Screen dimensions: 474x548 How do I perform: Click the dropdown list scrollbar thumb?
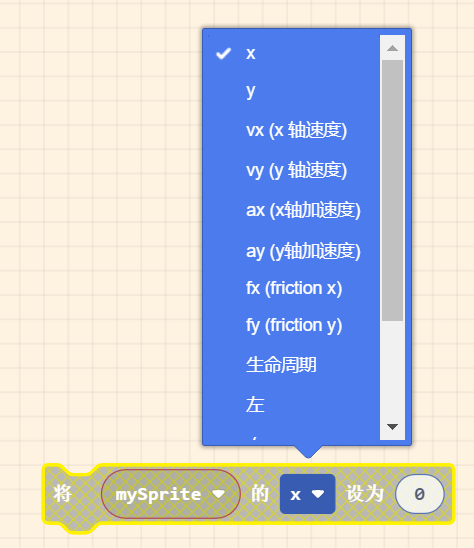tap(392, 190)
